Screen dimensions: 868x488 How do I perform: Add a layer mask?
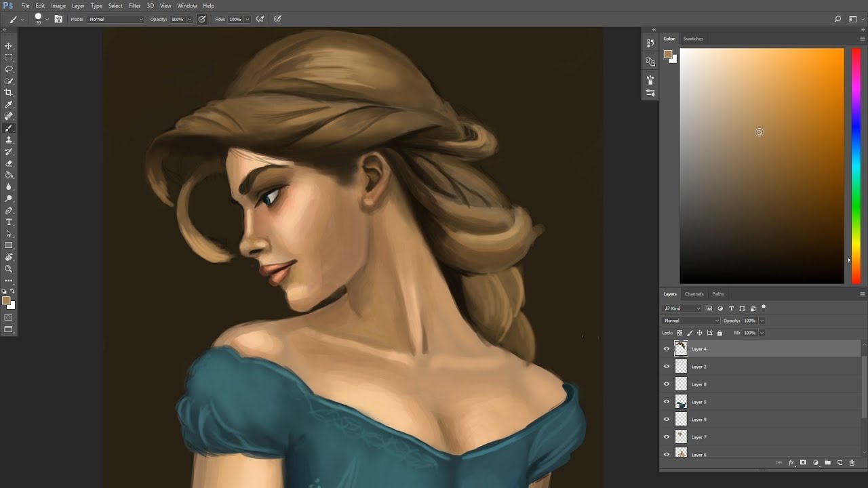[x=803, y=463]
